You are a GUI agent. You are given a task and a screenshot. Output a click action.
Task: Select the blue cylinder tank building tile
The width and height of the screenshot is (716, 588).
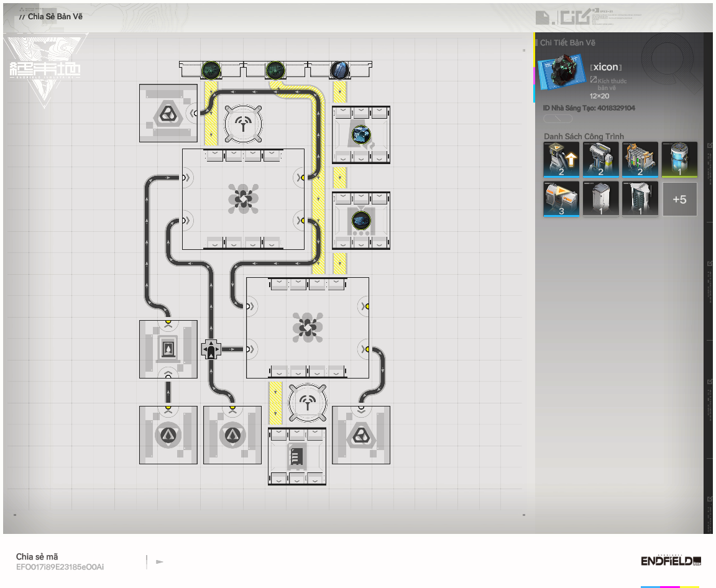coord(679,159)
